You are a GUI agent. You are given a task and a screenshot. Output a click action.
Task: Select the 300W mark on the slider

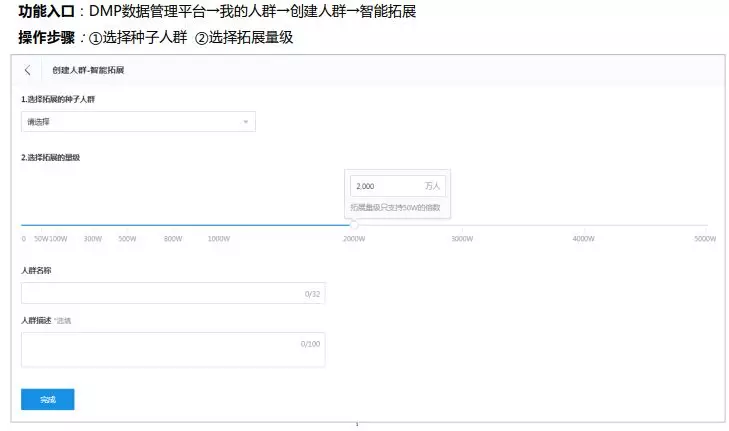tap(93, 239)
